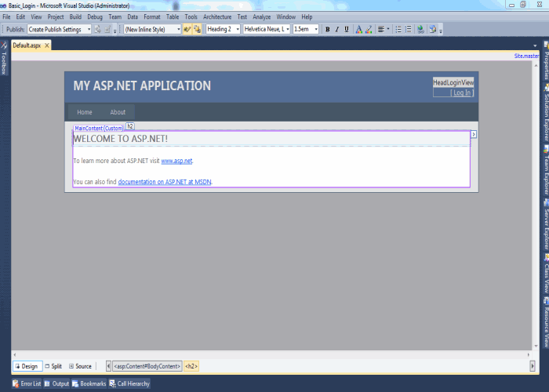This screenshot has width=549, height=392.
Task: Open the Table menu
Action: [173, 16]
